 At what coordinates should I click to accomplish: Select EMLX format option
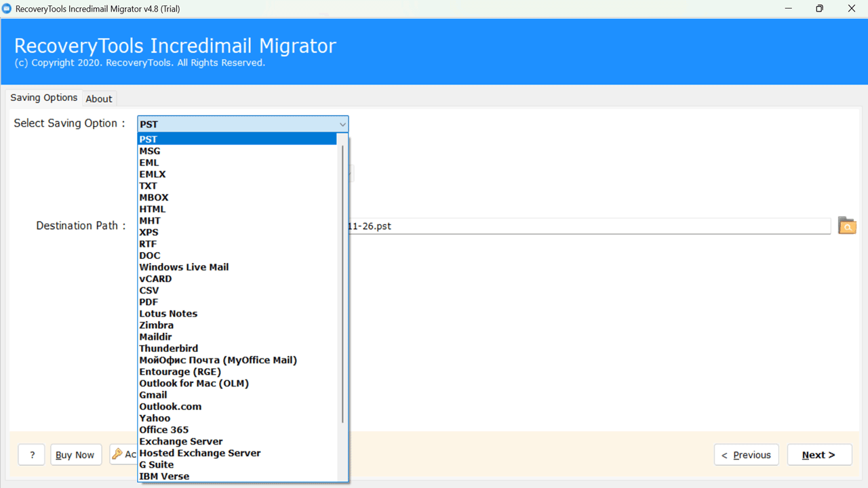[237, 174]
